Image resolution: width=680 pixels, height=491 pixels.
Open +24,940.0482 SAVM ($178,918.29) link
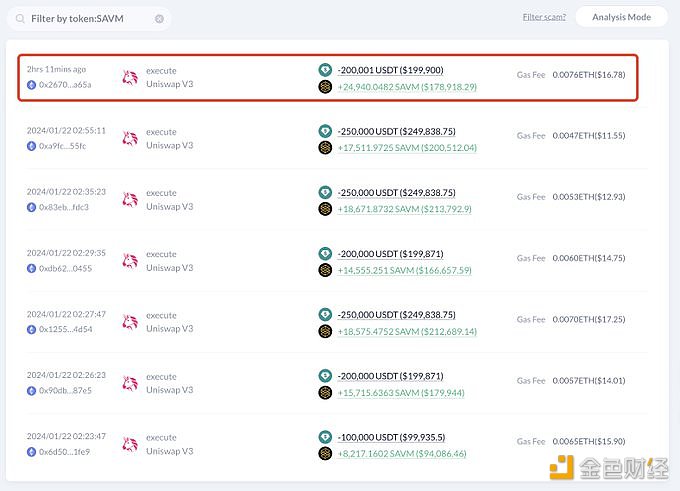pos(407,87)
